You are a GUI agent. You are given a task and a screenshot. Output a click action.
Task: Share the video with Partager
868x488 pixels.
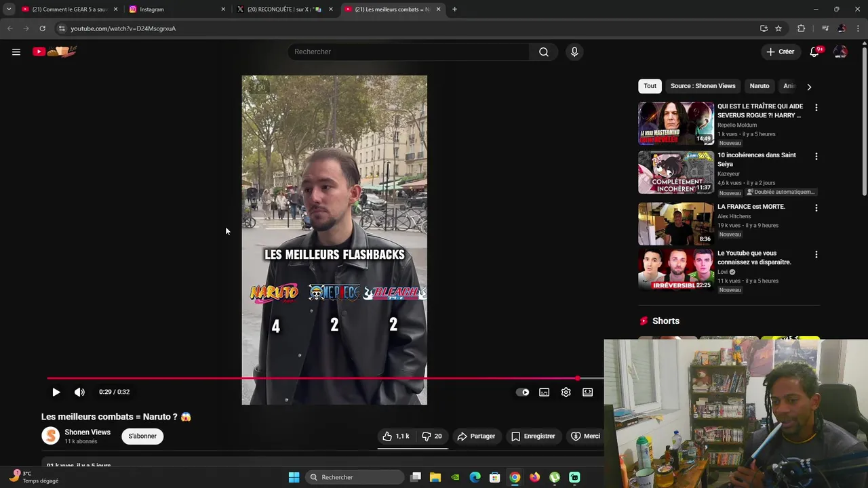point(476,436)
